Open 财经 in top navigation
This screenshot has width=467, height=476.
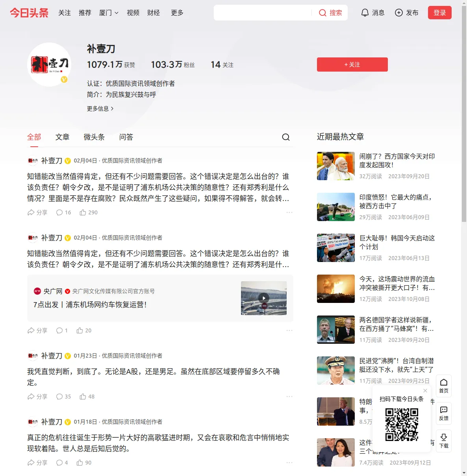click(154, 13)
